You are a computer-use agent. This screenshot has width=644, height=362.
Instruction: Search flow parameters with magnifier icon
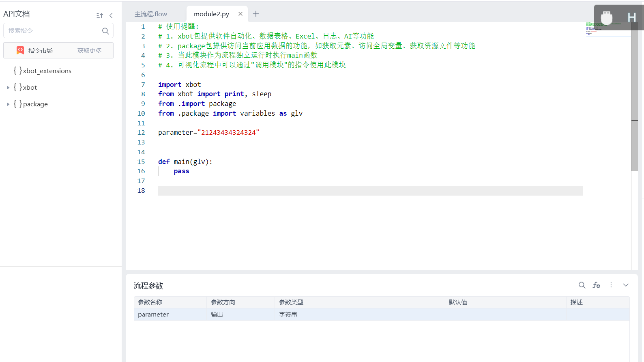tap(582, 285)
